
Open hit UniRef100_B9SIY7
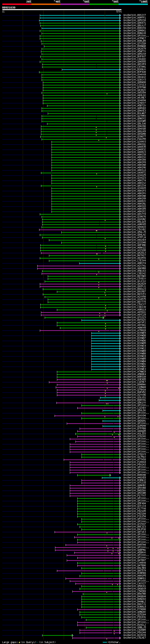tap(135, 15)
